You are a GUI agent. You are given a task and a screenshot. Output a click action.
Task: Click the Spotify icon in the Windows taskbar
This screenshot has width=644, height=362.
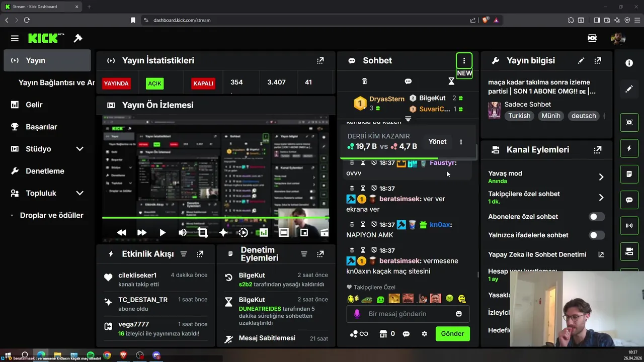(91, 355)
